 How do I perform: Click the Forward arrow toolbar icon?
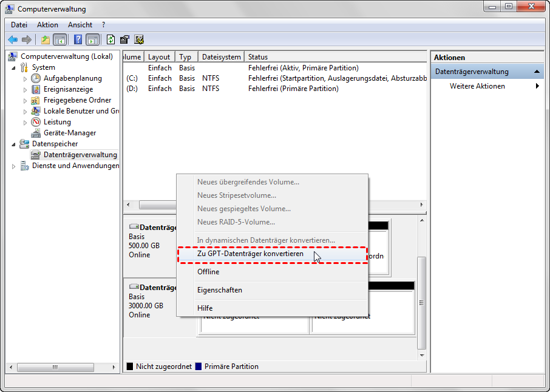click(27, 39)
